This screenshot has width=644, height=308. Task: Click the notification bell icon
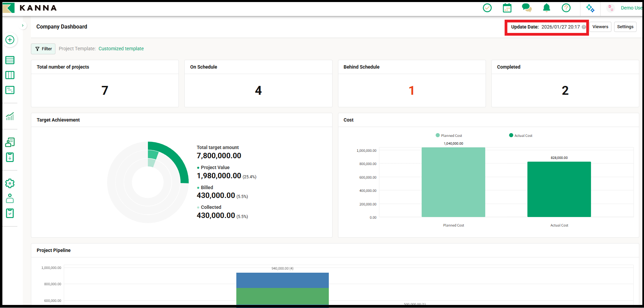point(546,8)
